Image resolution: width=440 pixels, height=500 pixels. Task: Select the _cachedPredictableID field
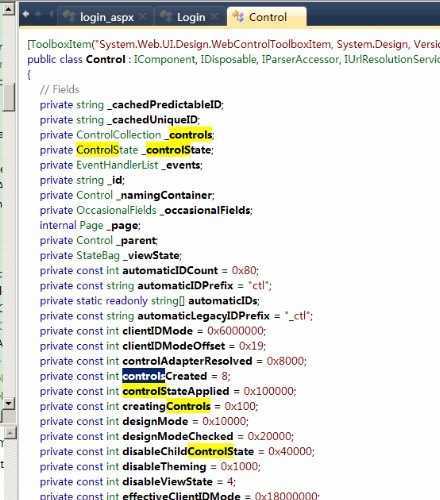pos(164,104)
